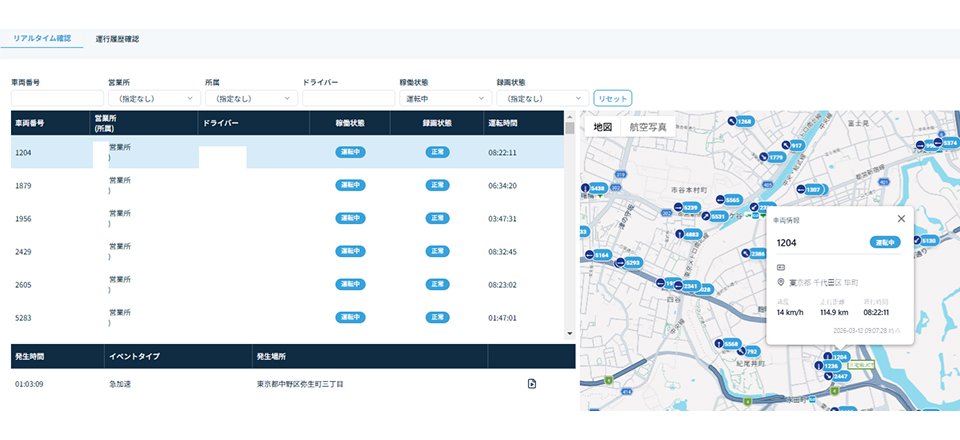The height and width of the screenshot is (440, 960).
Task: Open the event video file icon
Action: (532, 382)
